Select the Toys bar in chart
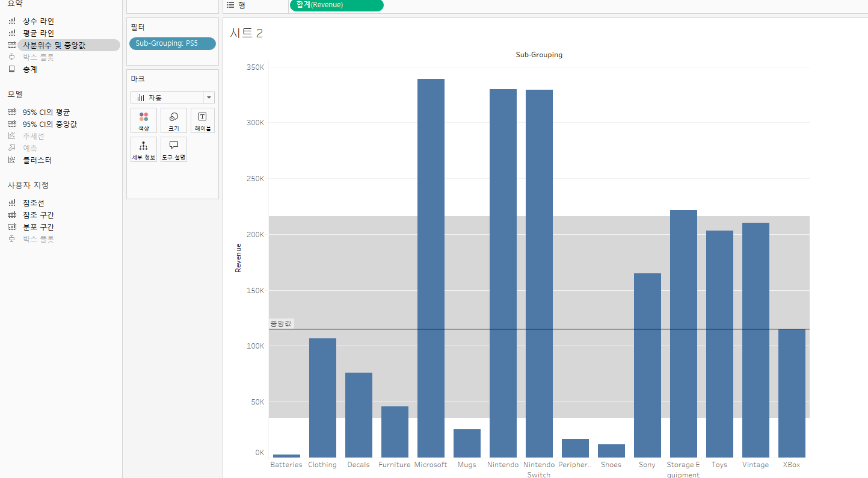The width and height of the screenshot is (868, 478). [x=719, y=344]
